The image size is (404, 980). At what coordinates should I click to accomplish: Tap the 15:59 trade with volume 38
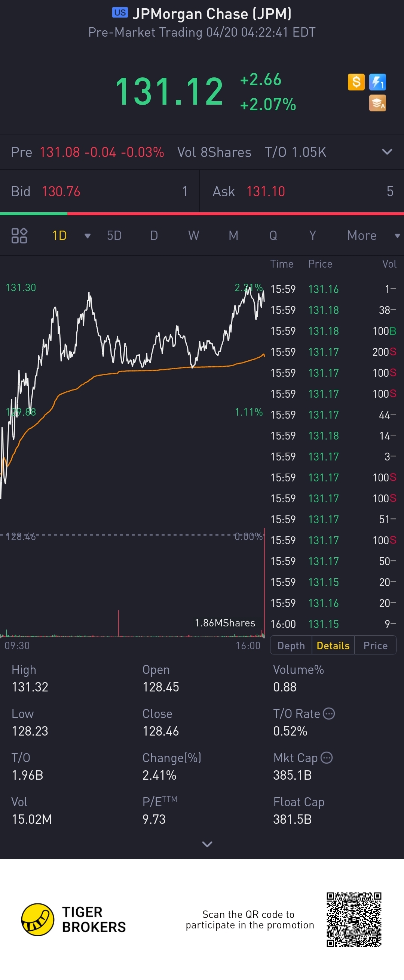[333, 310]
